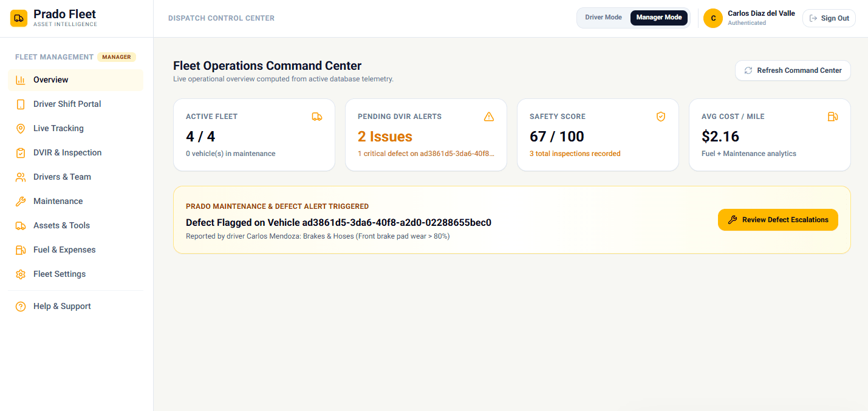Click the Fleet Settings gear icon
Screen dimensions: 868x411
(x=21, y=274)
